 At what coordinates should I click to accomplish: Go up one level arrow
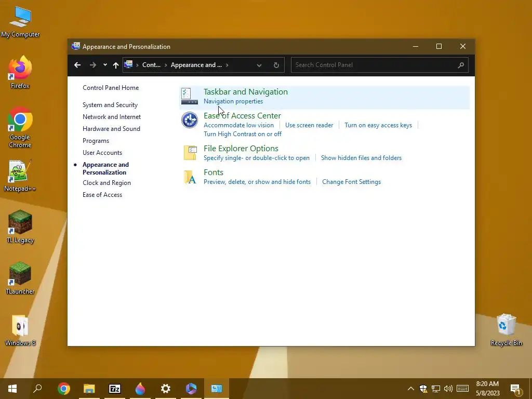point(116,65)
